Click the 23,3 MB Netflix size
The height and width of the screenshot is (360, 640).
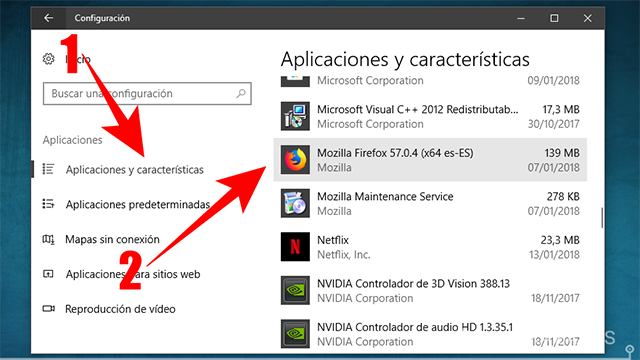point(560,240)
